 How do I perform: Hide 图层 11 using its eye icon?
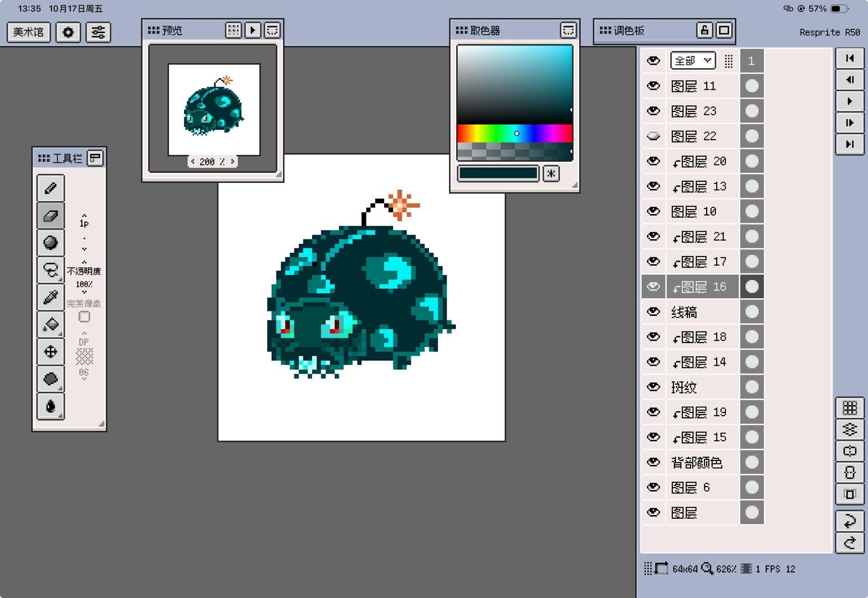coord(653,86)
